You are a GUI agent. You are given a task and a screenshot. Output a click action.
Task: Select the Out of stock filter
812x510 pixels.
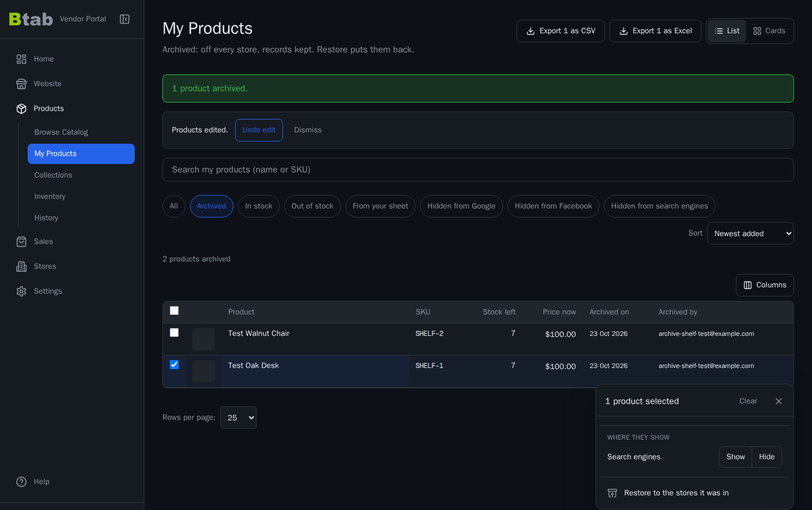(x=312, y=206)
